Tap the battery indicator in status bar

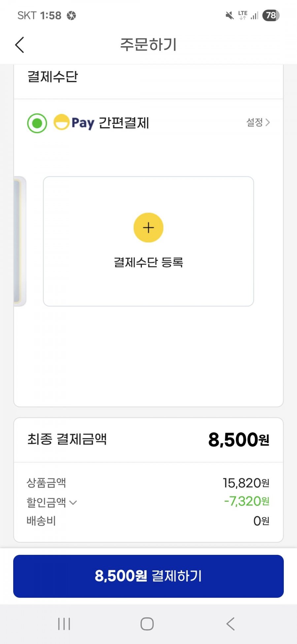tap(271, 16)
